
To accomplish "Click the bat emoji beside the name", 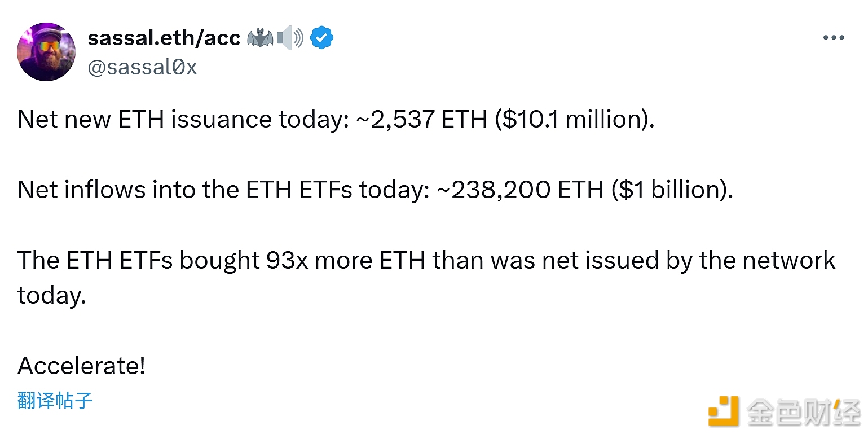I will point(260,38).
